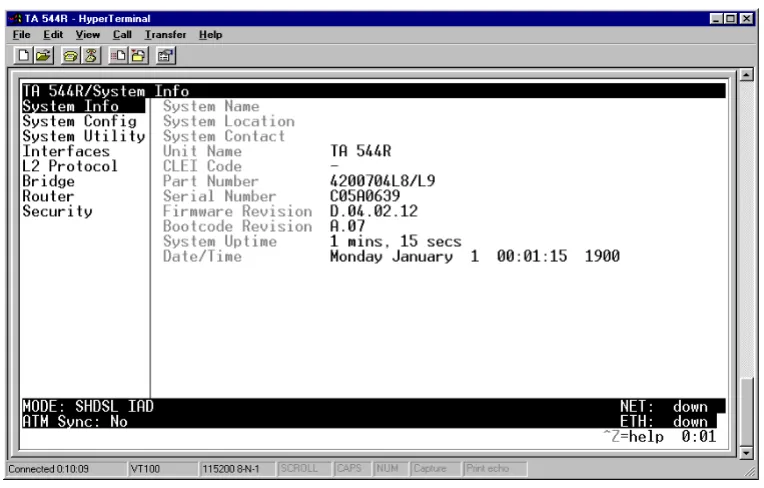
Task: Click the Send file toolbar icon
Action: [118, 56]
